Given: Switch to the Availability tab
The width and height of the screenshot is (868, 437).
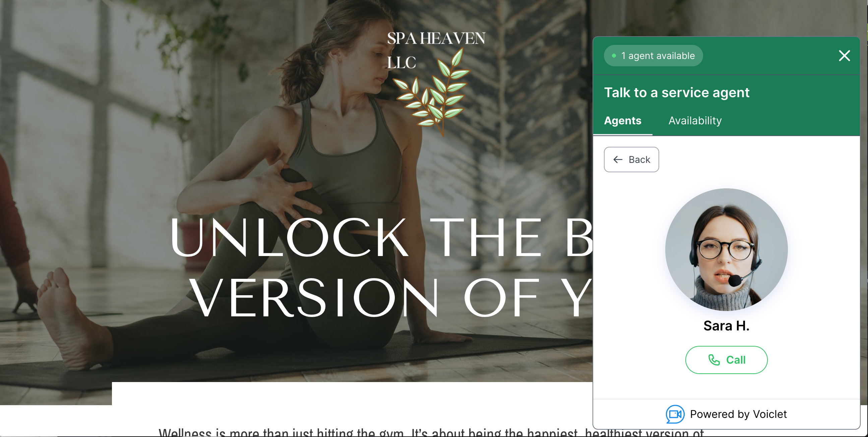Looking at the screenshot, I should [x=695, y=121].
